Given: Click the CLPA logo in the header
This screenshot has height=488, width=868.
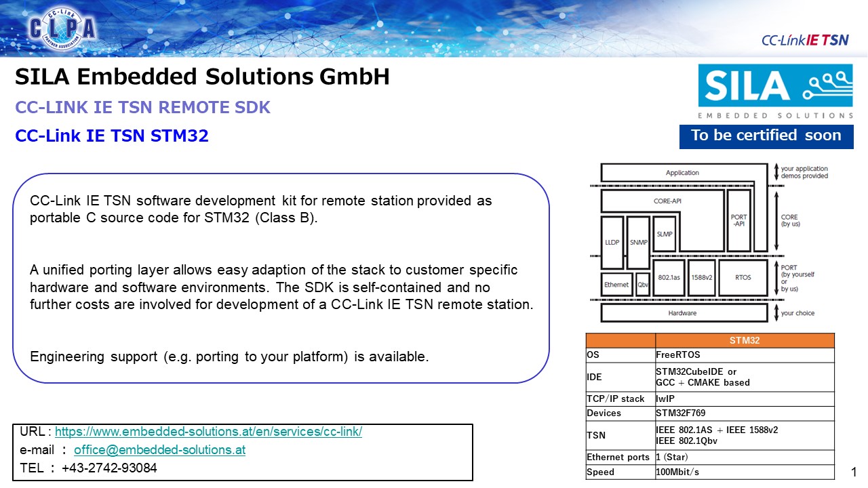Looking at the screenshot, I should tap(62, 28).
